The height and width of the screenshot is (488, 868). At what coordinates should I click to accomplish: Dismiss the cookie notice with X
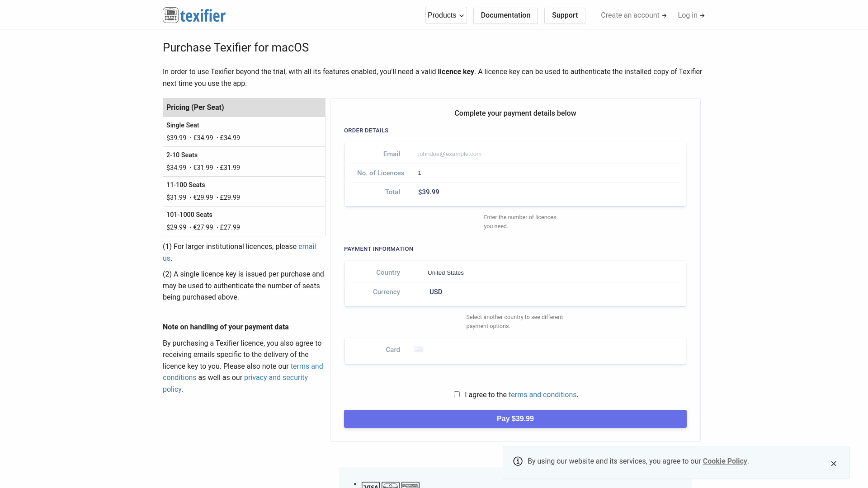[x=834, y=464]
